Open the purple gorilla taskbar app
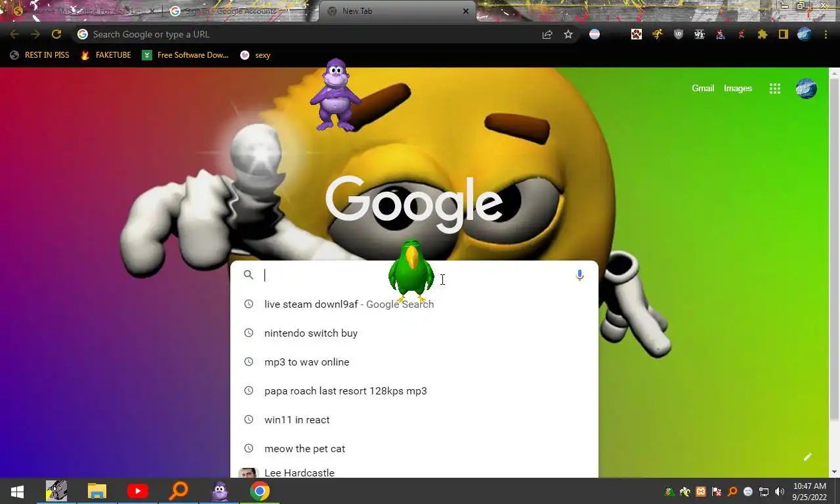The width and height of the screenshot is (840, 504). point(219,491)
